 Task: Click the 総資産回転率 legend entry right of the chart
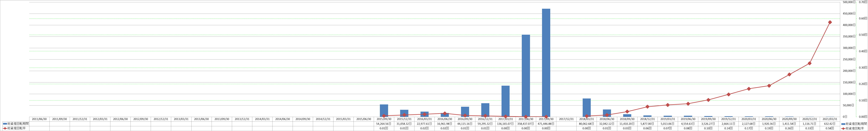coord(853,129)
